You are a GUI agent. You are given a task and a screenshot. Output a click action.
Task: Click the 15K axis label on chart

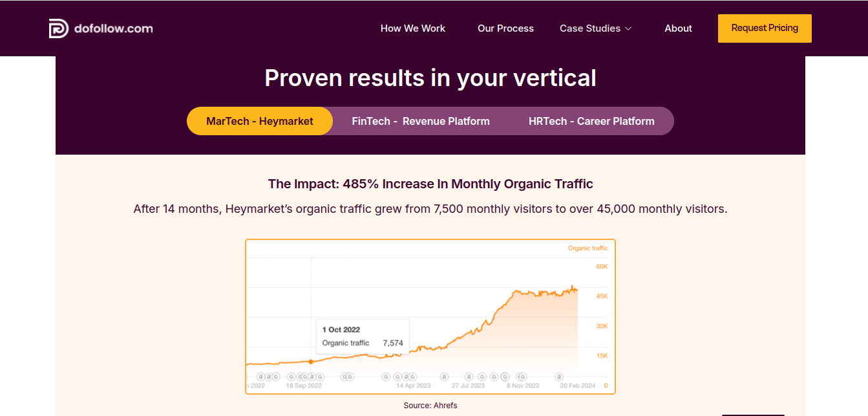[x=602, y=356]
